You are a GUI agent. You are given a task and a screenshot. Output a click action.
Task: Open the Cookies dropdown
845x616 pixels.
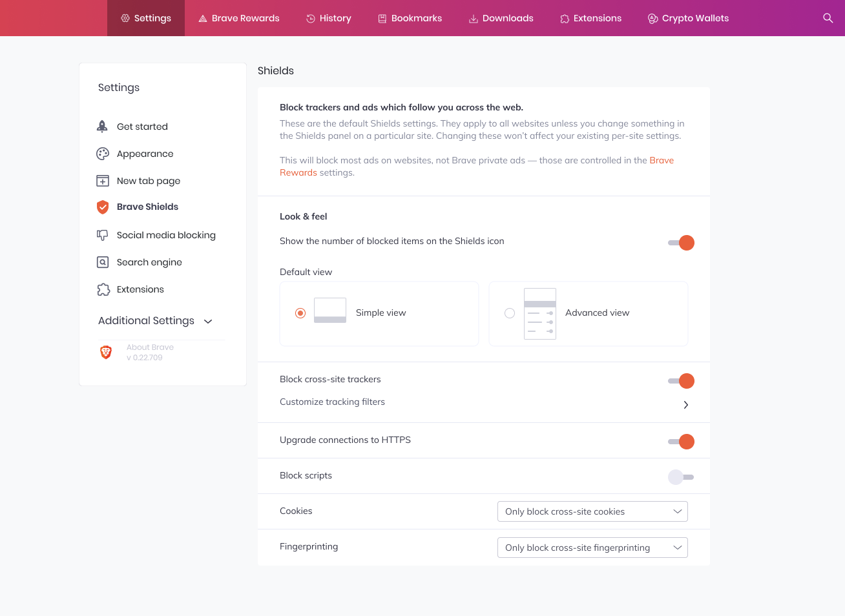pos(592,511)
